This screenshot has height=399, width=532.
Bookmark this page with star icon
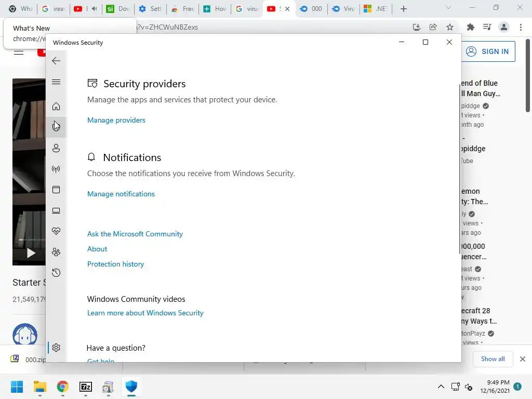tap(450, 27)
